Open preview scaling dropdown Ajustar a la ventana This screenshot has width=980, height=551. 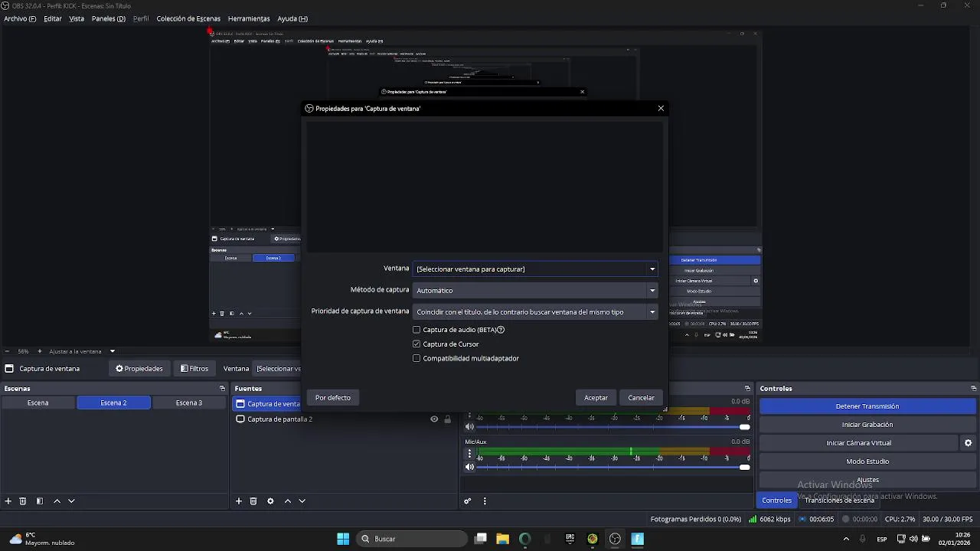[x=82, y=351]
